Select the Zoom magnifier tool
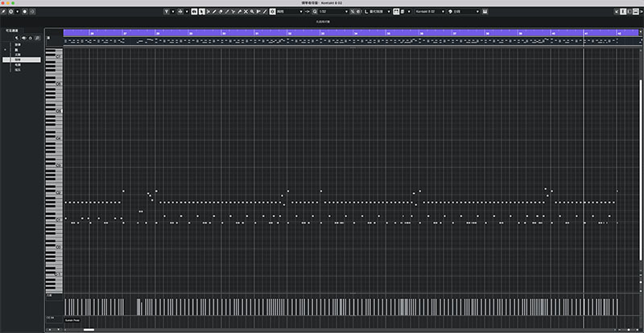 tap(252, 11)
